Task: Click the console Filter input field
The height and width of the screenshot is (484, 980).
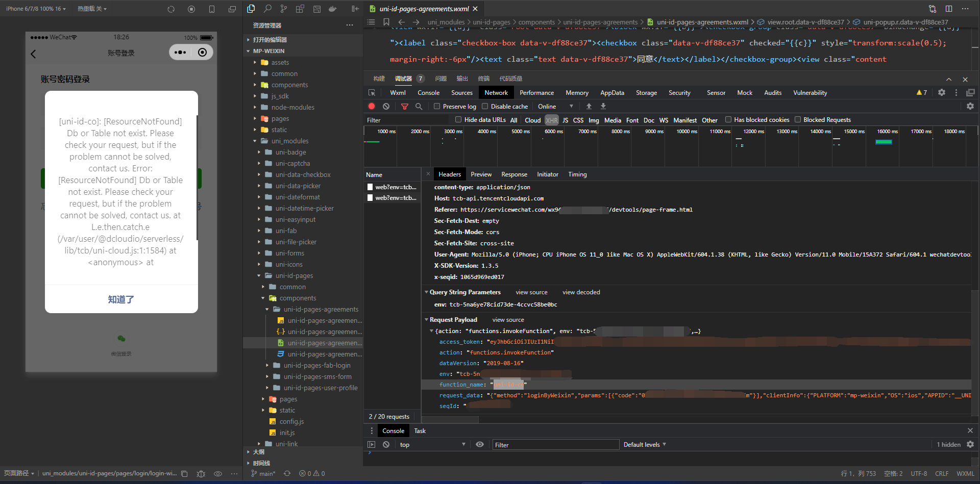Action: pos(555,445)
